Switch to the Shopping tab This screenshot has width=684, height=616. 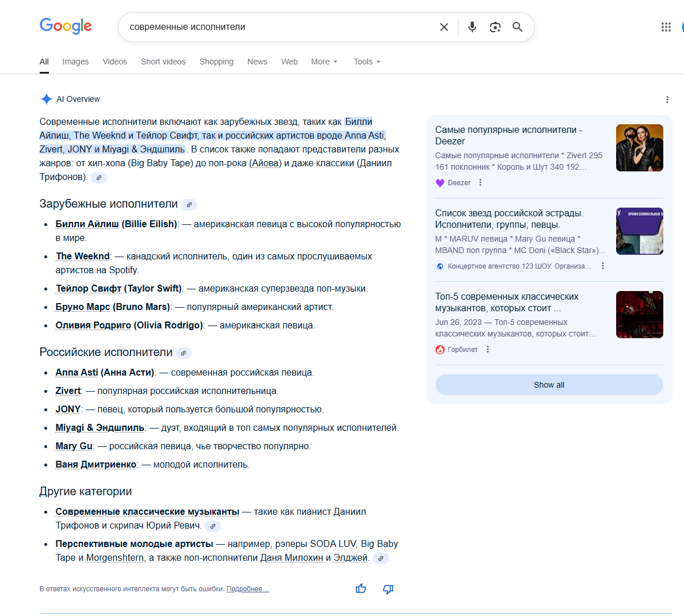click(216, 62)
